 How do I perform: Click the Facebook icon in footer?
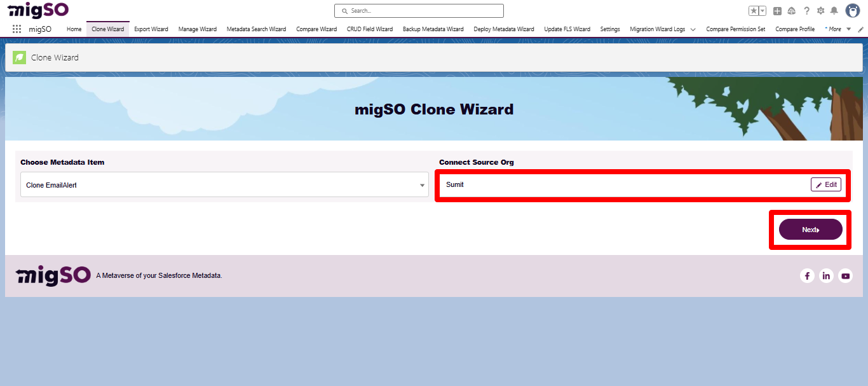coord(807,276)
